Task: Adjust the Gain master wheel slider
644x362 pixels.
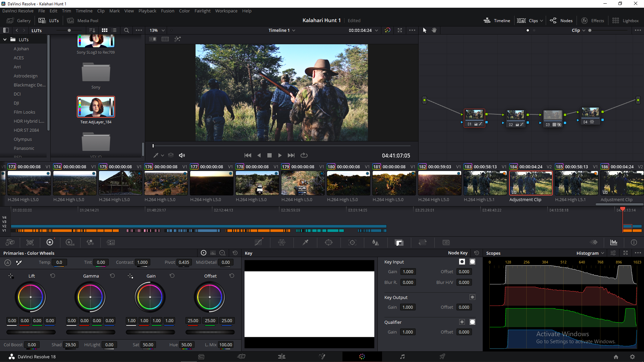Action: pyautogui.click(x=150, y=332)
